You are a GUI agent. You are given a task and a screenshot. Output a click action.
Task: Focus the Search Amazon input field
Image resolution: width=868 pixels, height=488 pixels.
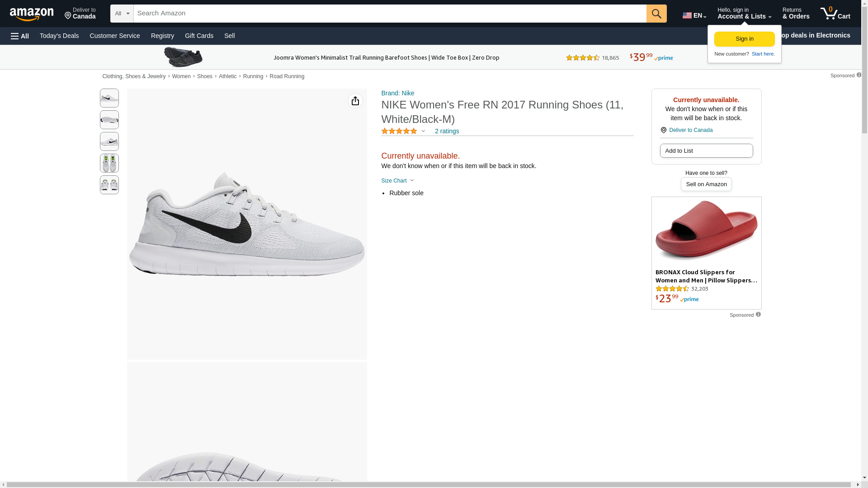[390, 14]
